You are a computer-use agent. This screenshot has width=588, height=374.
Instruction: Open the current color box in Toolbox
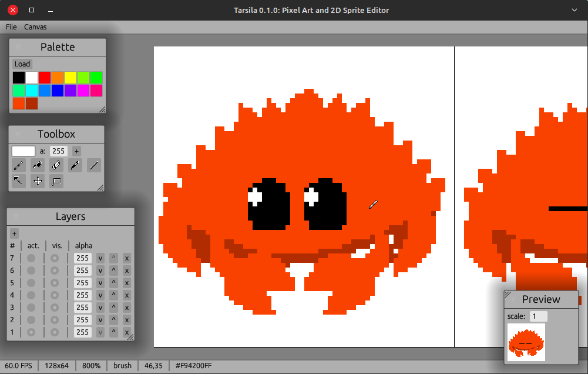(23, 151)
